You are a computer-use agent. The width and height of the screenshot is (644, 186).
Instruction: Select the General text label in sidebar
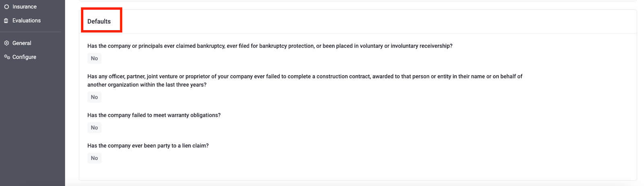22,43
